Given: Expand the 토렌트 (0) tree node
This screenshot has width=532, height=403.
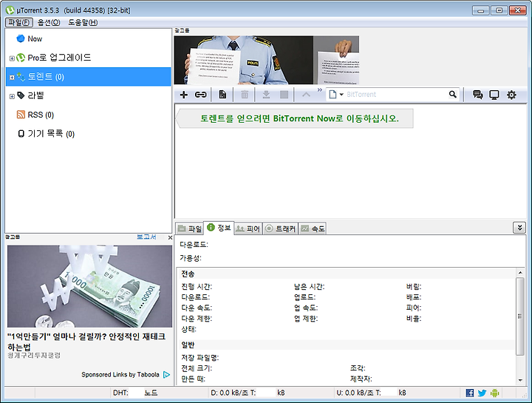Looking at the screenshot, I should click(x=12, y=78).
